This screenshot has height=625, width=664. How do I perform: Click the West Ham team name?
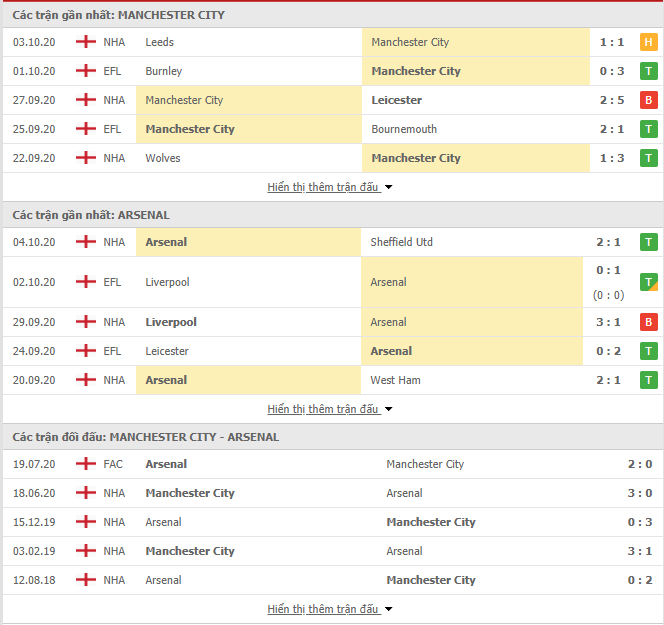tap(396, 380)
